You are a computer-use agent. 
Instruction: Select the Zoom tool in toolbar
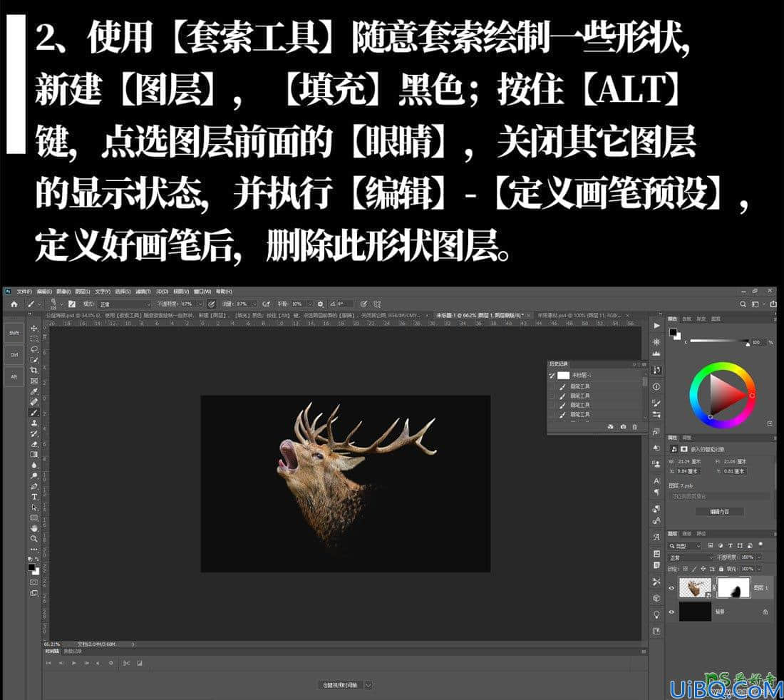(x=34, y=538)
